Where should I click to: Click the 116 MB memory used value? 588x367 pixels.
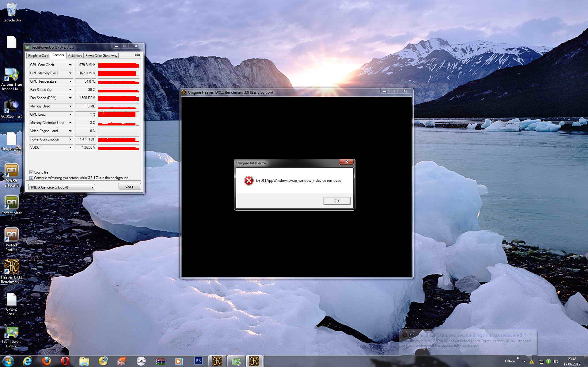coord(86,106)
